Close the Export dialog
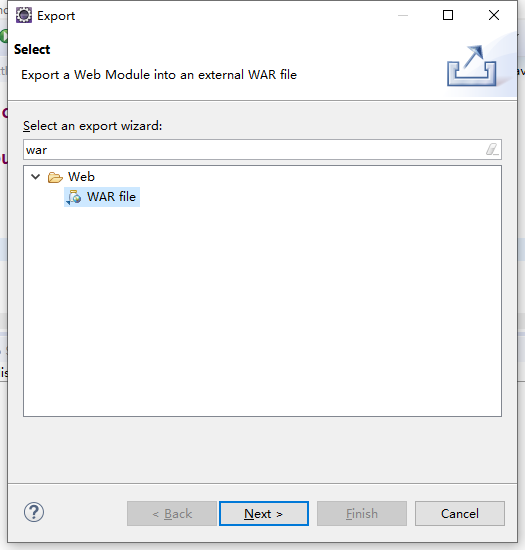 494,15
